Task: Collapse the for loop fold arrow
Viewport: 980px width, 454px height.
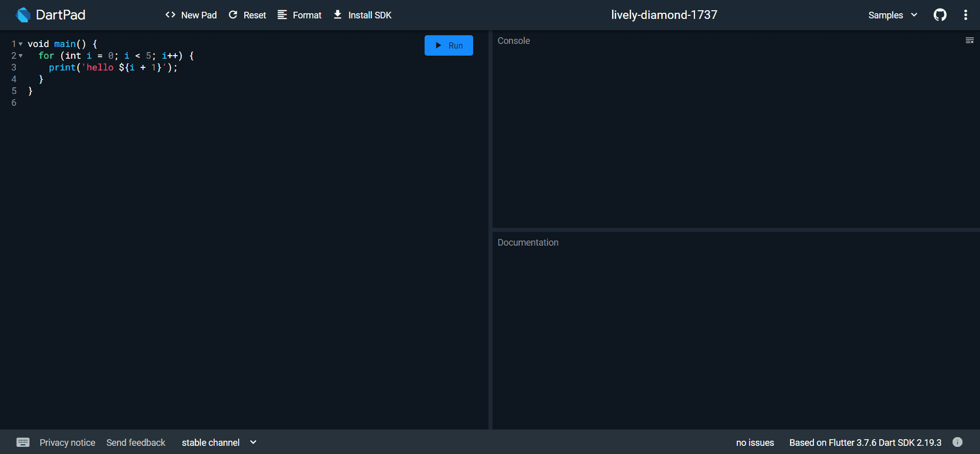Action: (x=20, y=56)
